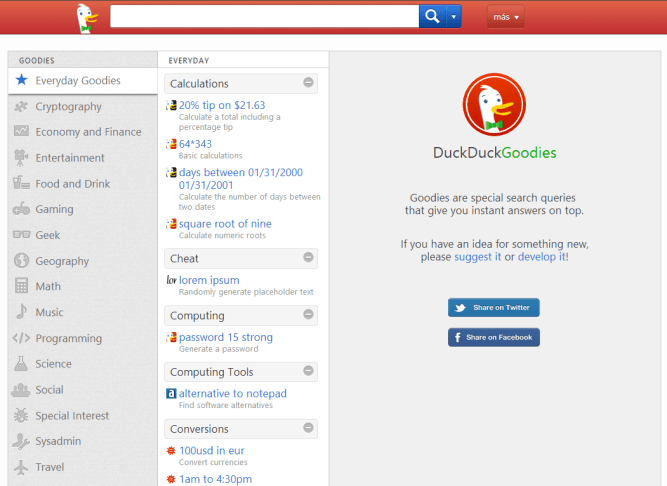Open the Cryptography category

click(68, 106)
